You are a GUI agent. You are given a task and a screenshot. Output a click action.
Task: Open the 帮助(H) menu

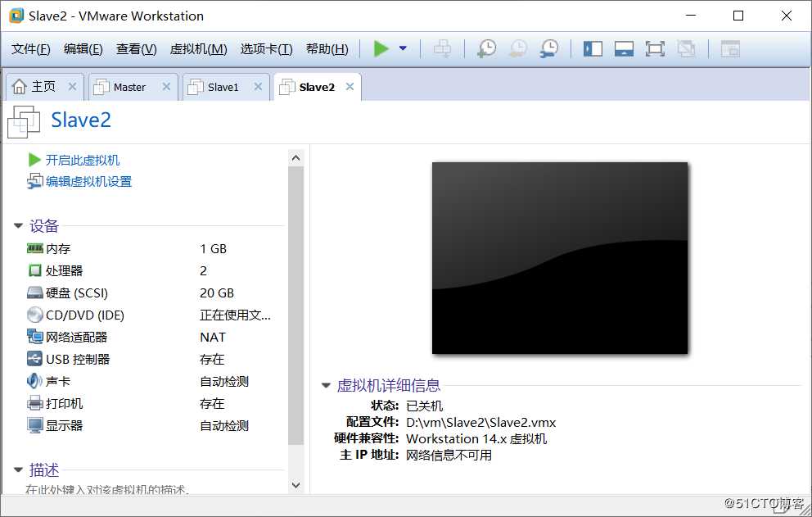(327, 48)
